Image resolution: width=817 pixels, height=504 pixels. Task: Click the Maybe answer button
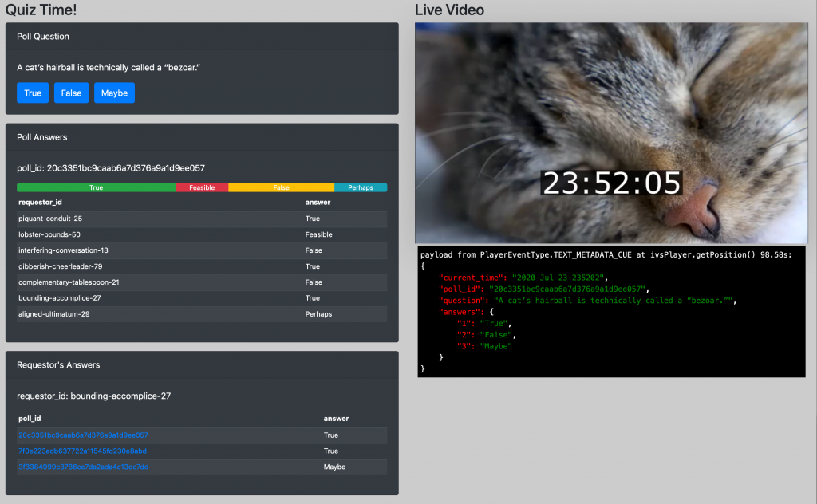point(113,93)
